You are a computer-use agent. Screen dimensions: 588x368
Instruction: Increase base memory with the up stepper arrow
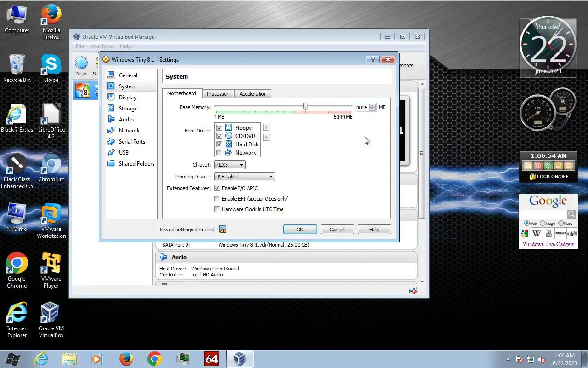tap(373, 105)
